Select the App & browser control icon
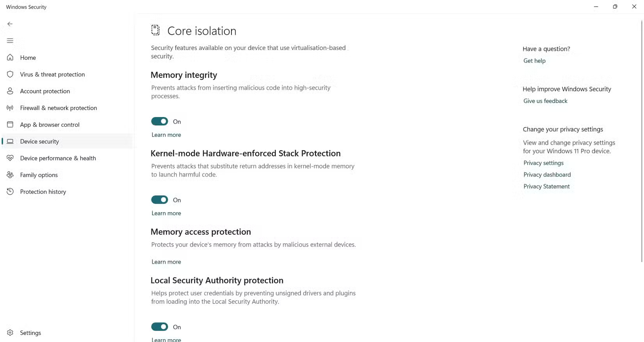 click(10, 124)
